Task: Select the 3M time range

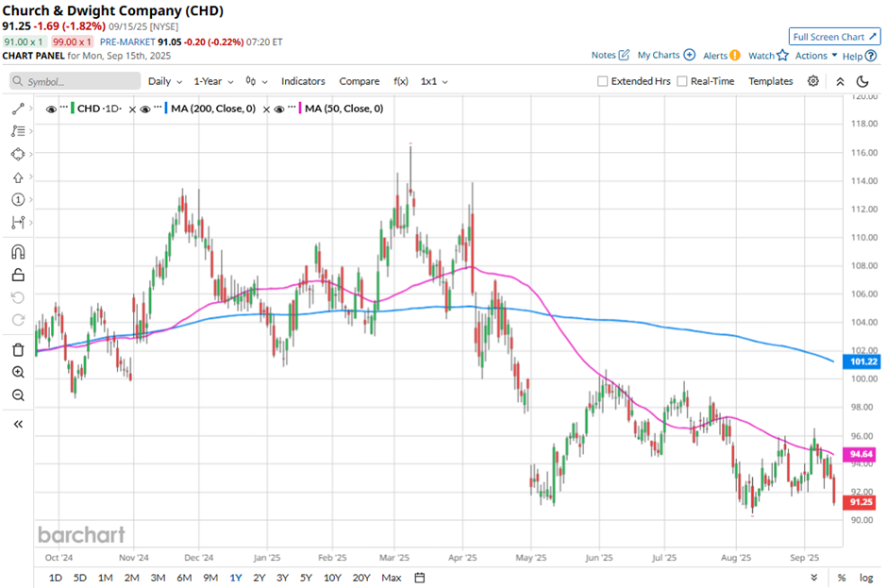Action: tap(158, 578)
